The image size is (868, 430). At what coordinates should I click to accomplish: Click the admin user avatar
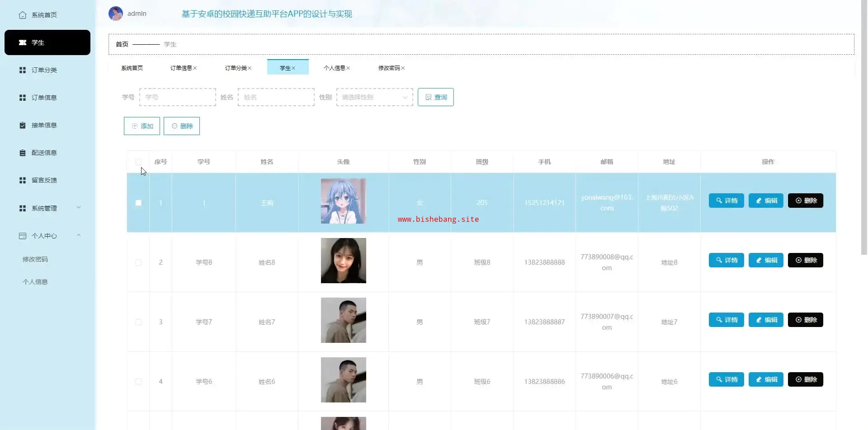pos(116,14)
